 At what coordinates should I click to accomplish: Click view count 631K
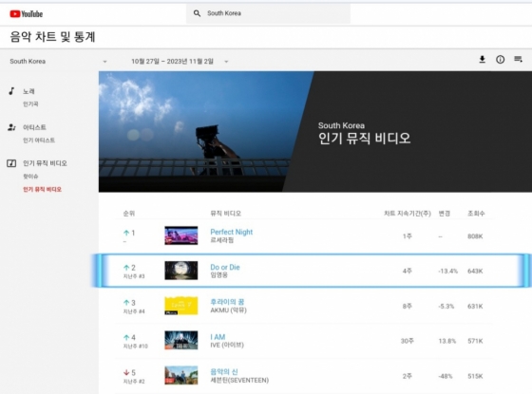coord(475,306)
